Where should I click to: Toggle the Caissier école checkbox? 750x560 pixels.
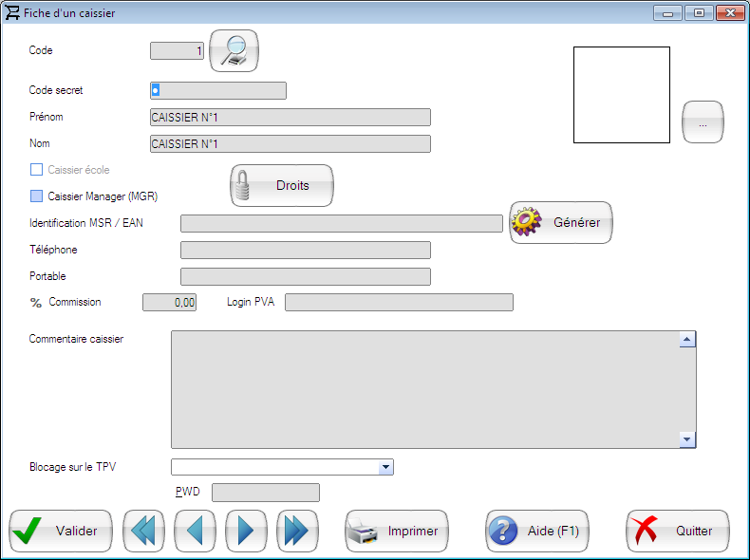(37, 170)
